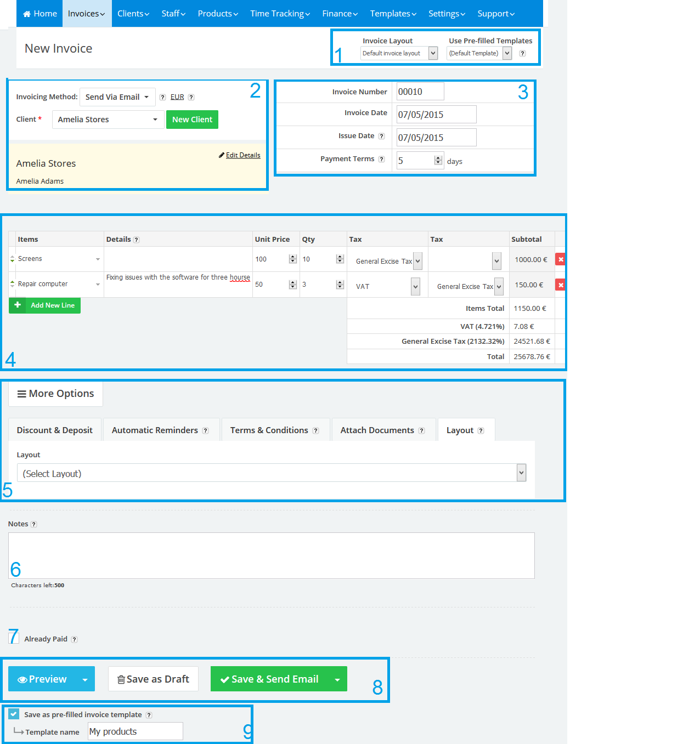Remove the Repair computer line item
The image size is (700, 744).
(x=560, y=285)
